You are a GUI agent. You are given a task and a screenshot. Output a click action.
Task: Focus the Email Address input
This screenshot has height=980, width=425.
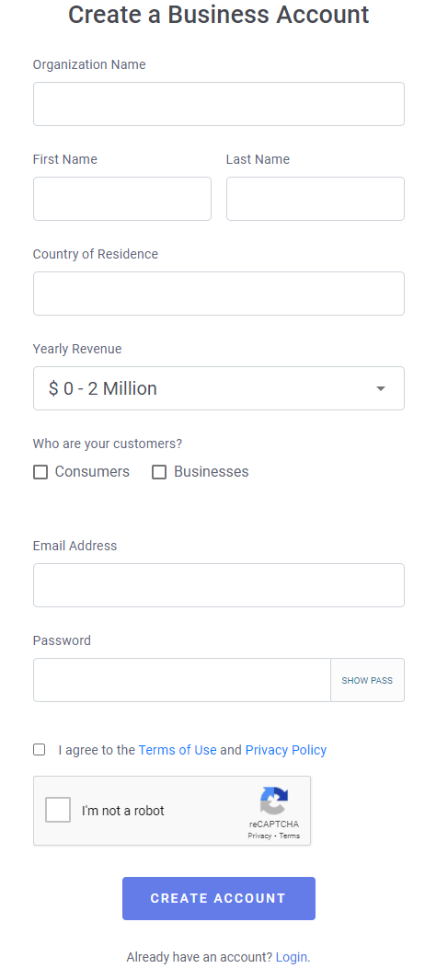(x=219, y=585)
